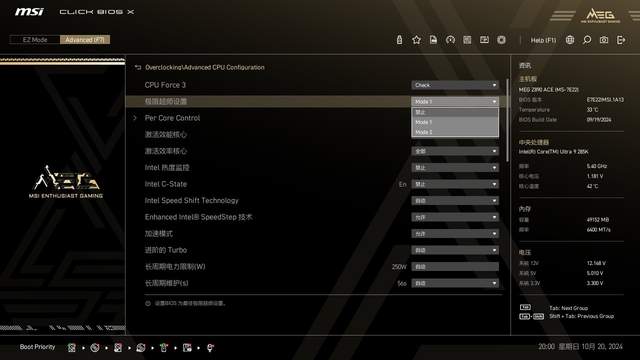640x360 pixels.
Task: Click the back arrow beside Overclocking breadcrumb
Action: click(x=138, y=67)
